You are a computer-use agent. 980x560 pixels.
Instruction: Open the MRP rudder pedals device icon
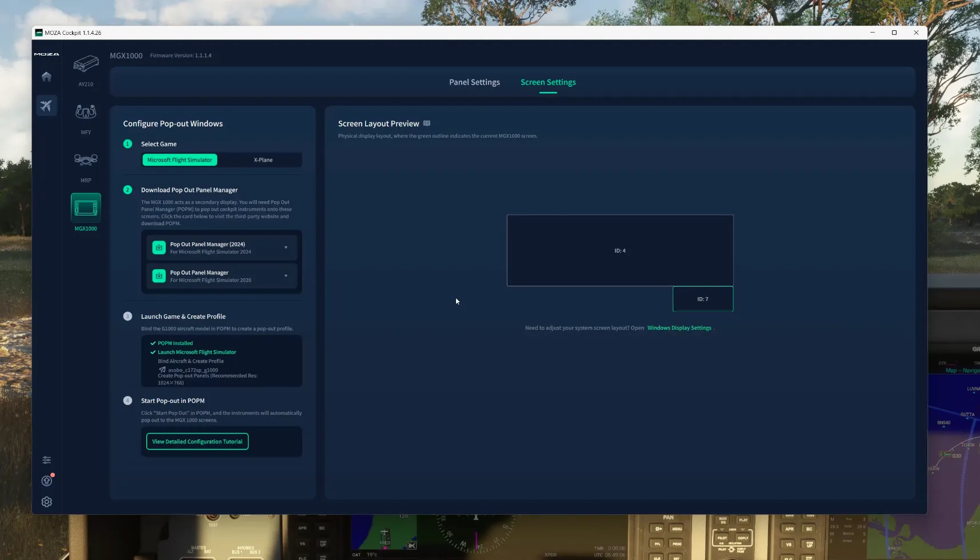pos(86,159)
